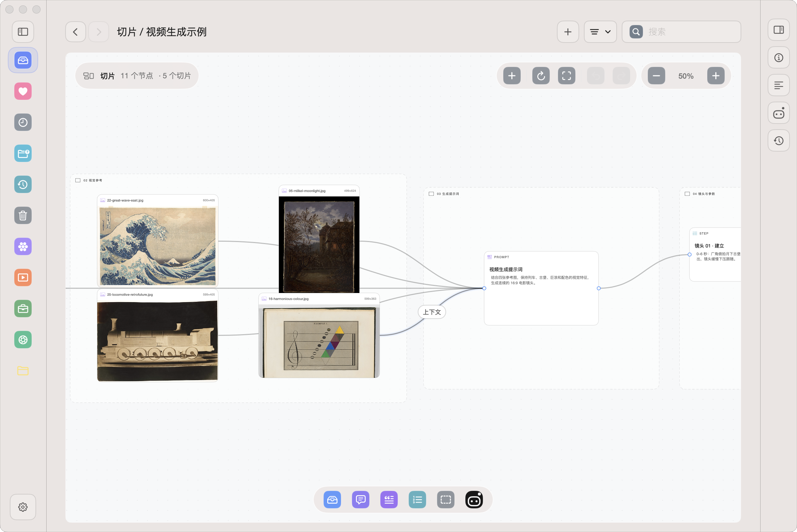This screenshot has width=797, height=532.
Task: Click the 上下文 edge label
Action: (431, 312)
